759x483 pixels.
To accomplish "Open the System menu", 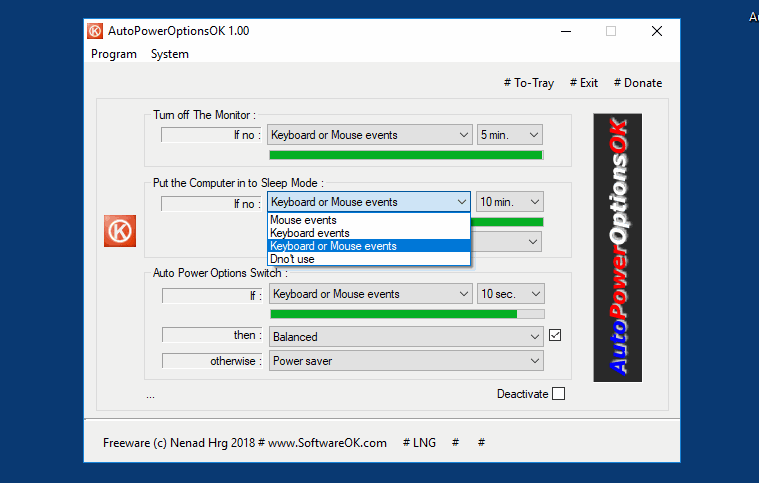I will (x=170, y=54).
